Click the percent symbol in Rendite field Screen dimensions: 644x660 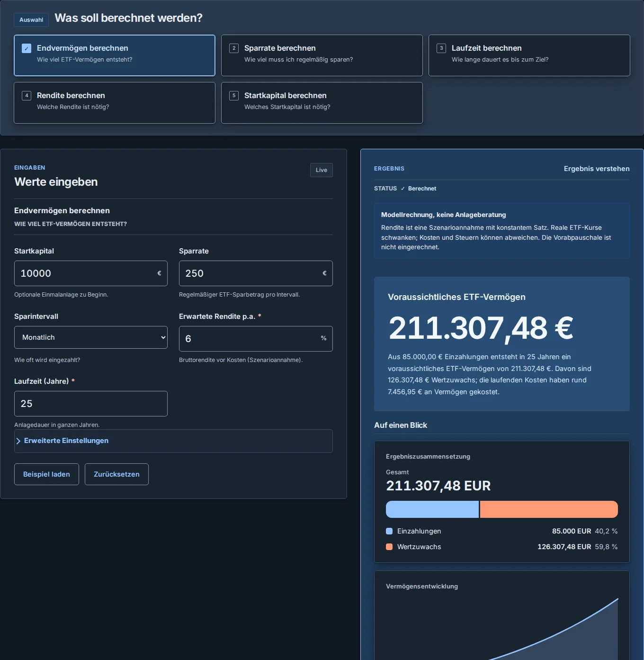[x=324, y=338]
